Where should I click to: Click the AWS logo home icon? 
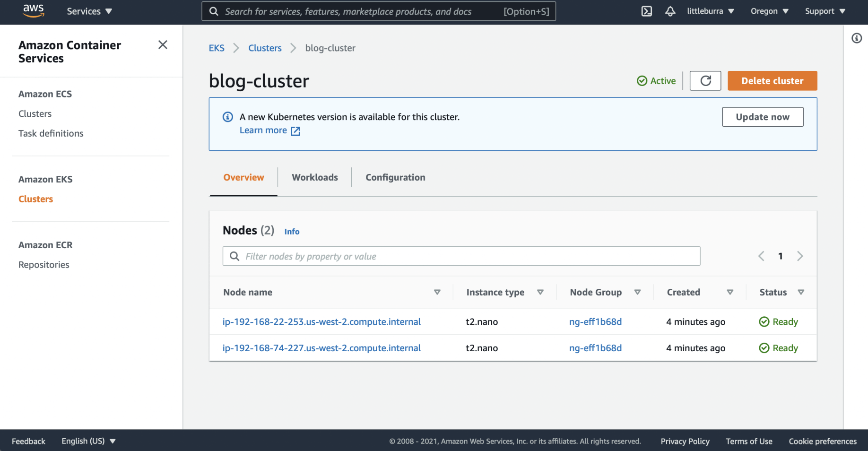[33, 11]
